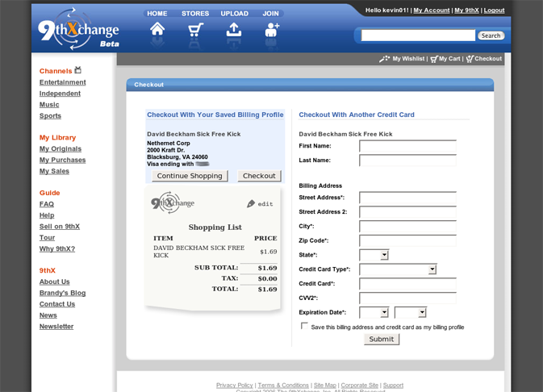Open the State dropdown
The width and height of the screenshot is (543, 392).
point(374,255)
